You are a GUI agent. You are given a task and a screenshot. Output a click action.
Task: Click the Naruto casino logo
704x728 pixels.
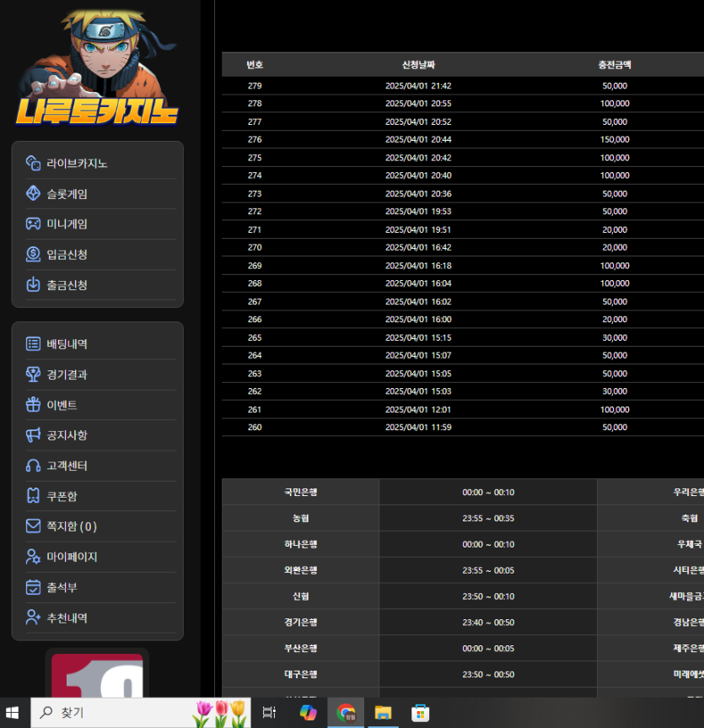pos(97,67)
